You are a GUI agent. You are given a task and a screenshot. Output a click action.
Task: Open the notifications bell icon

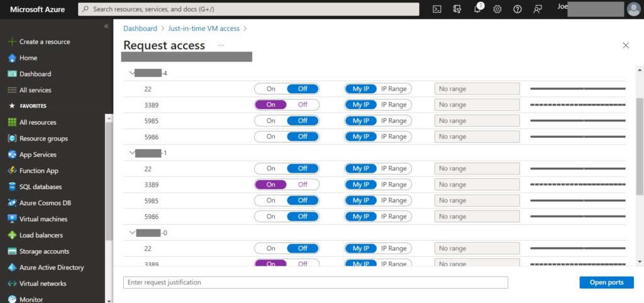(477, 9)
